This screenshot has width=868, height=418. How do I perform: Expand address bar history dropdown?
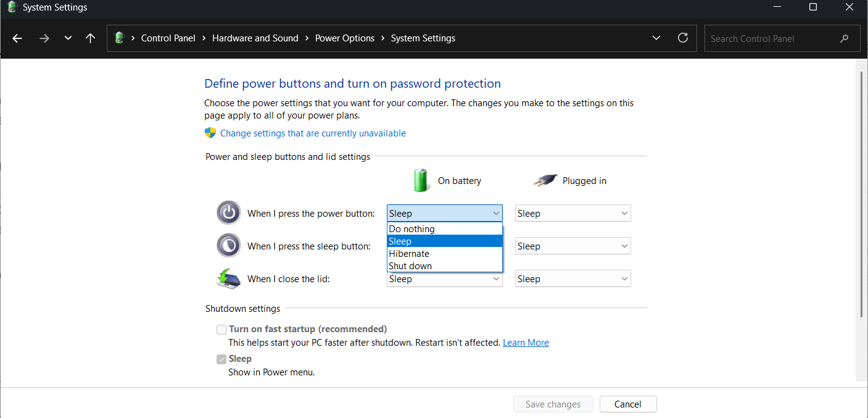tap(656, 38)
